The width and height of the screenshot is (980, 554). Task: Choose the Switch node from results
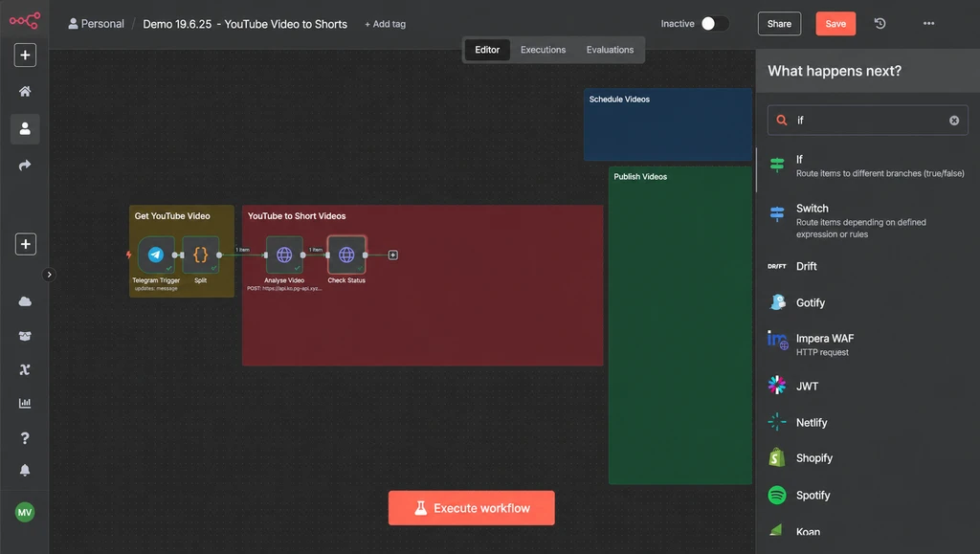(x=867, y=220)
